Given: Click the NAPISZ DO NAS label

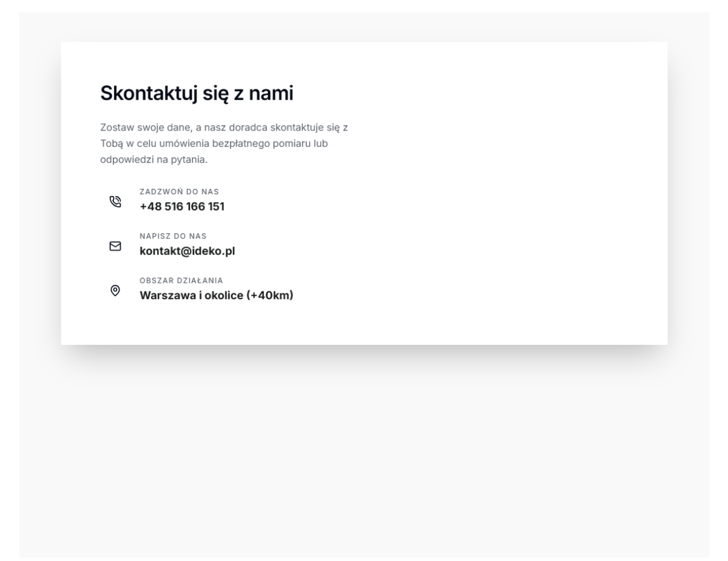Looking at the screenshot, I should pyautogui.click(x=173, y=236).
